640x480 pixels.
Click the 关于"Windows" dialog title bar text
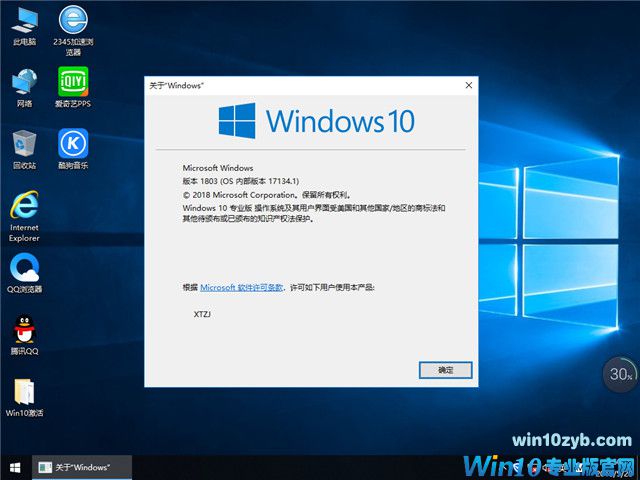176,85
